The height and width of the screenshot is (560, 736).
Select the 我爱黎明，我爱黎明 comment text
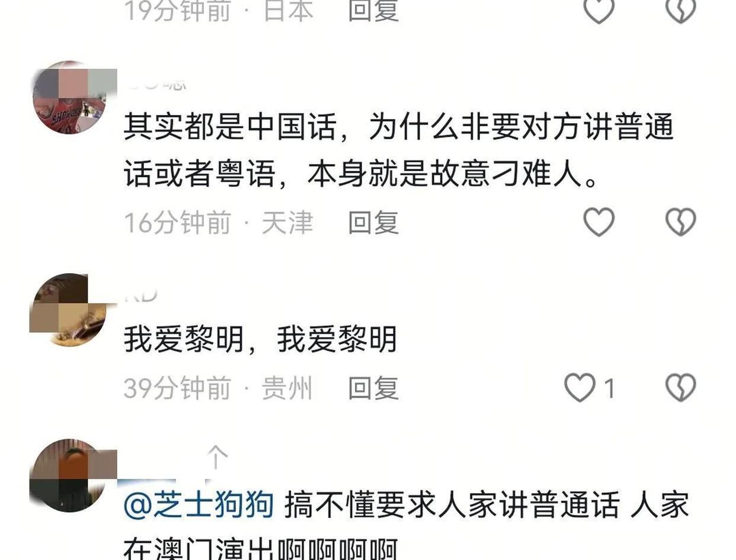pos(260,340)
